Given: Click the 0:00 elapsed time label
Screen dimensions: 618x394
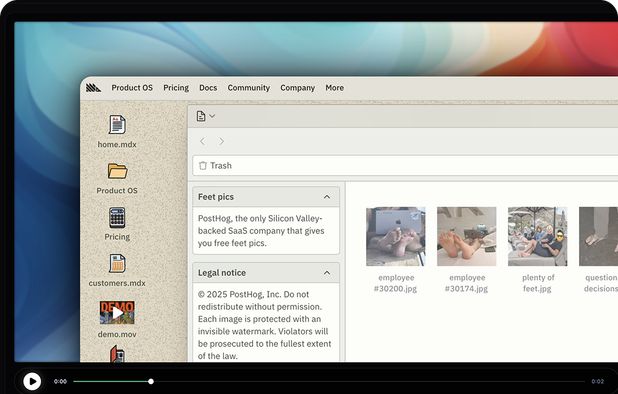Looking at the screenshot, I should coord(60,381).
